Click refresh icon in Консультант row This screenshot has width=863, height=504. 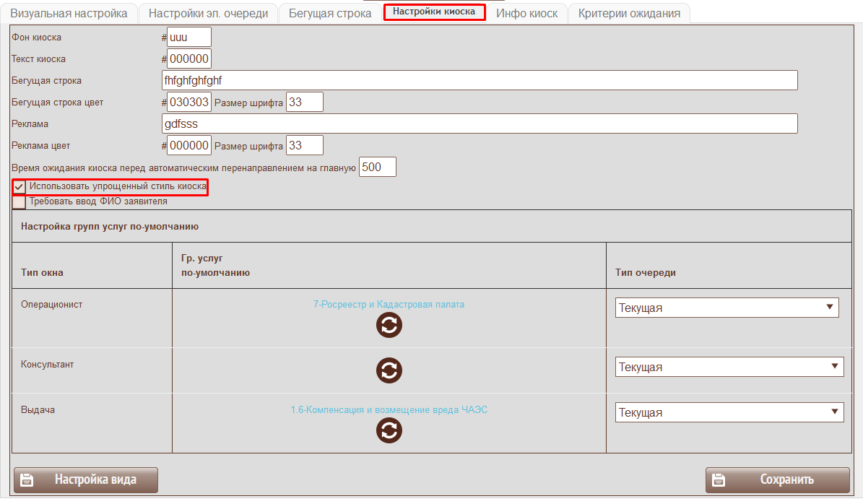(389, 370)
